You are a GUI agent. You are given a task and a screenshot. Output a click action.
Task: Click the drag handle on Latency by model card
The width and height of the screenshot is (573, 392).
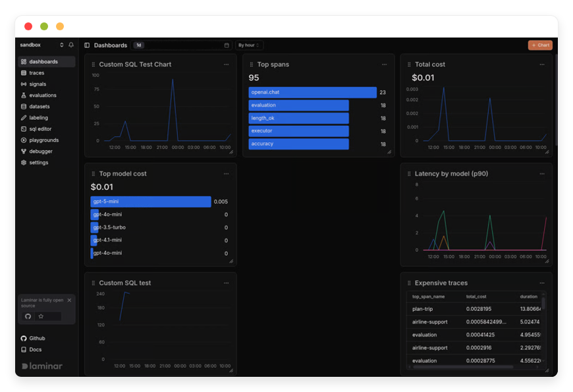[x=409, y=174]
